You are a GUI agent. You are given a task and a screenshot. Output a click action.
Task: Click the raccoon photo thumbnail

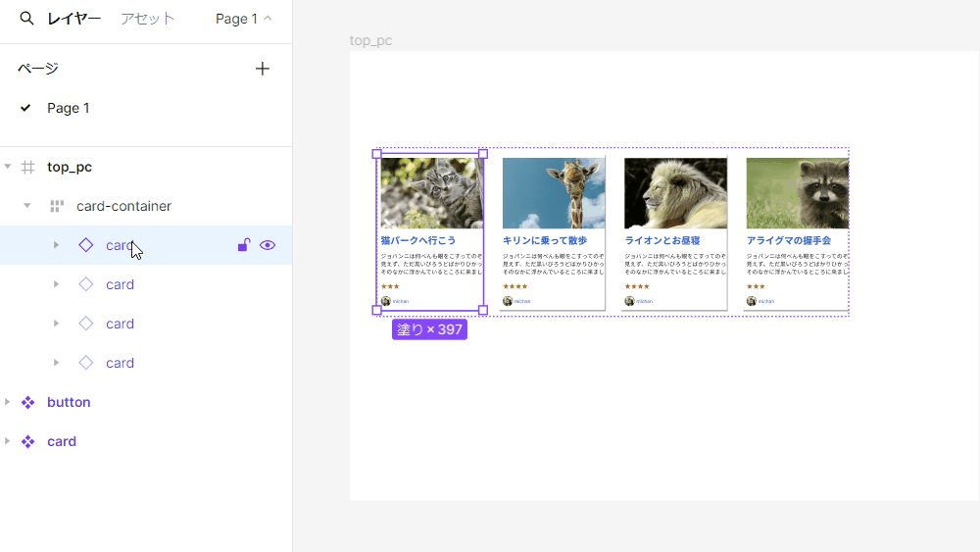click(x=798, y=192)
